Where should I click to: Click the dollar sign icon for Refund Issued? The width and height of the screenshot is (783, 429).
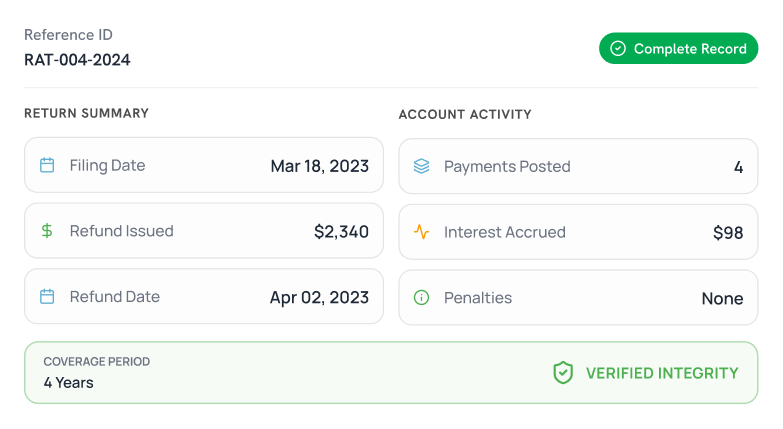pos(47,231)
